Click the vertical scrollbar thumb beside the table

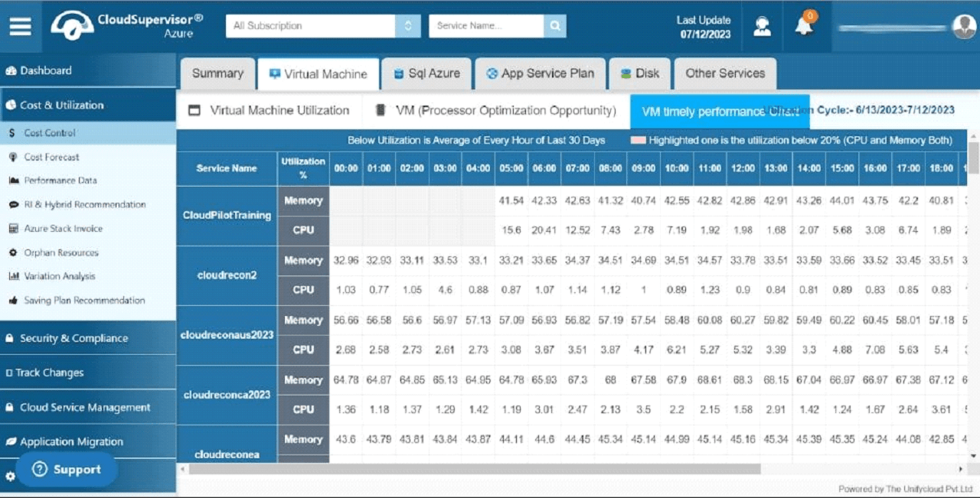pos(974,158)
